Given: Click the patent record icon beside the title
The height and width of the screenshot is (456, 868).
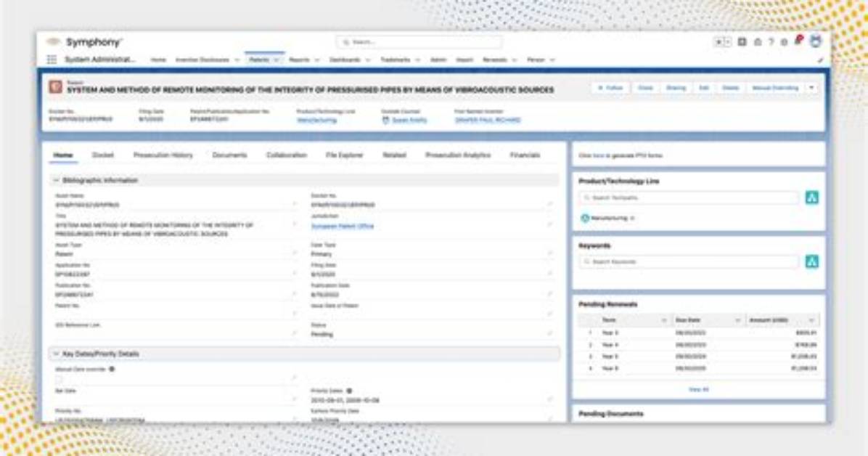Looking at the screenshot, I should (x=55, y=87).
